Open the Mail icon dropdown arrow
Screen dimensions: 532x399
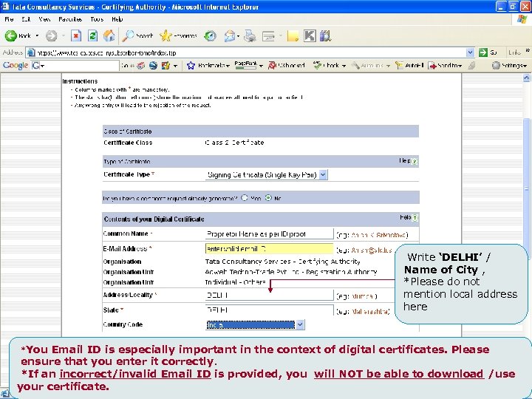click(238, 35)
